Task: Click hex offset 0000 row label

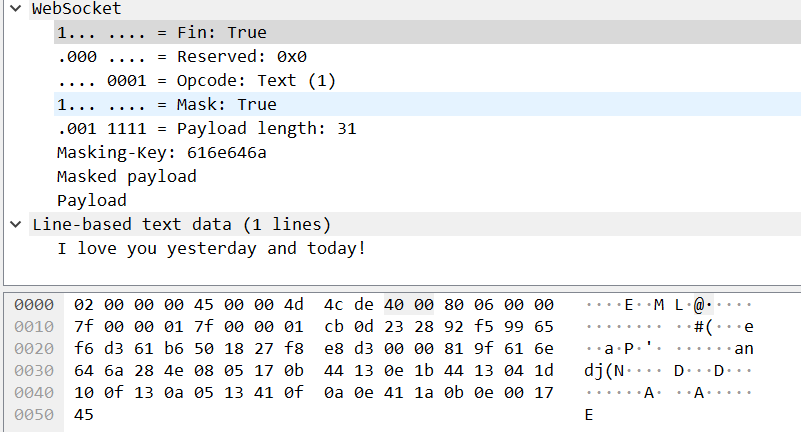Action: point(34,304)
